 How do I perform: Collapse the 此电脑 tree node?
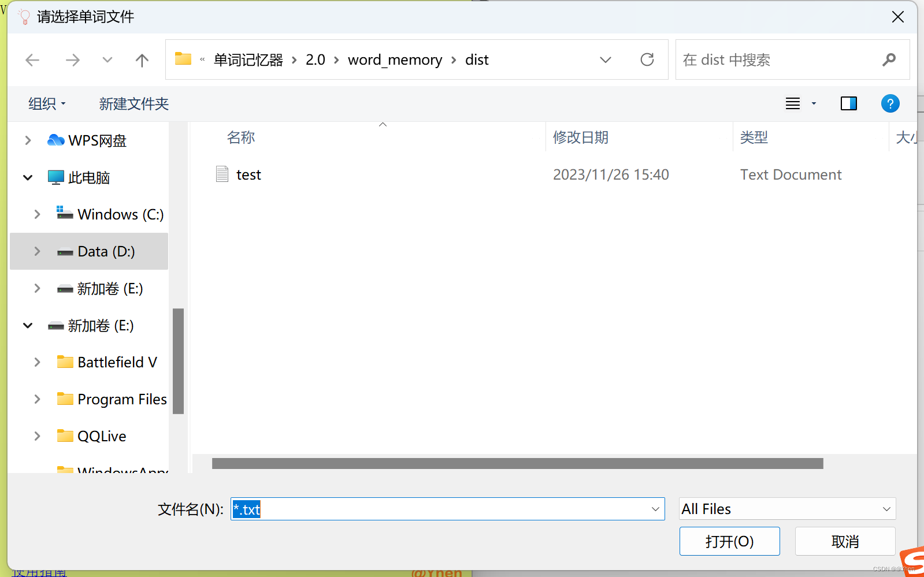tap(28, 178)
